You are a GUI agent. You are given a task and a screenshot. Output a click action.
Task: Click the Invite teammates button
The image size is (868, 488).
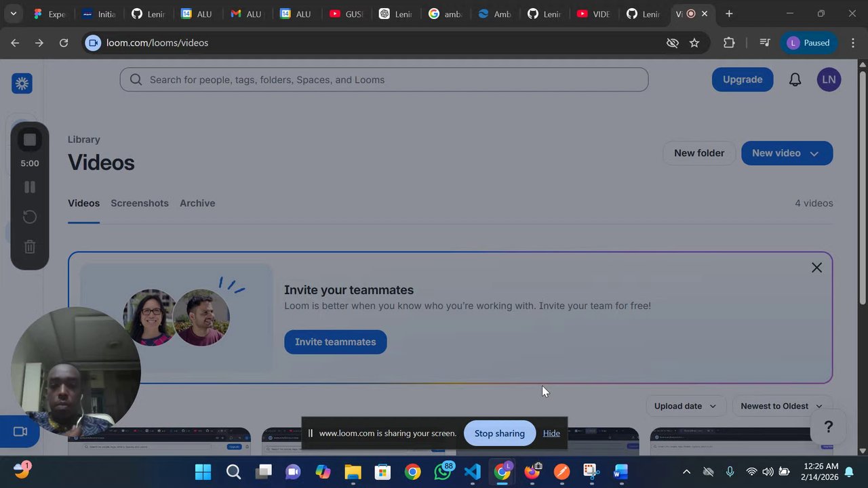pos(335,342)
